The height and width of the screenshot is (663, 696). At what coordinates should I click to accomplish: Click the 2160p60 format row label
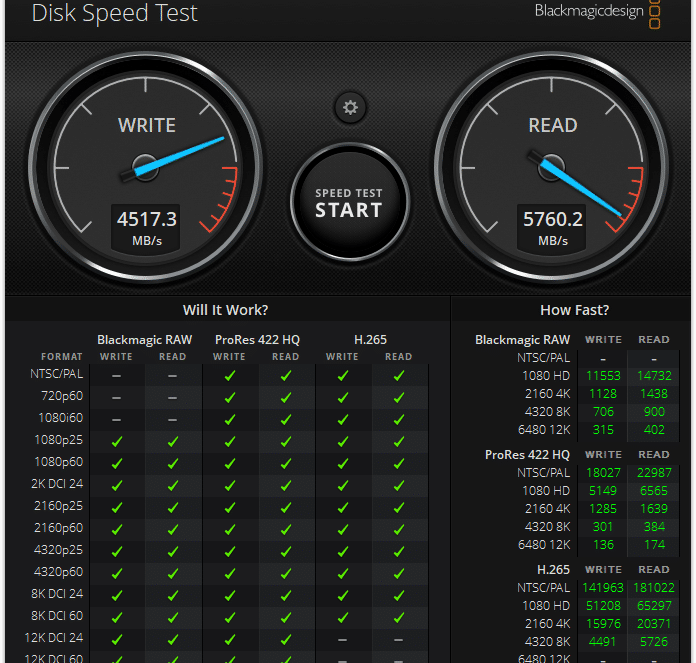click(x=59, y=528)
